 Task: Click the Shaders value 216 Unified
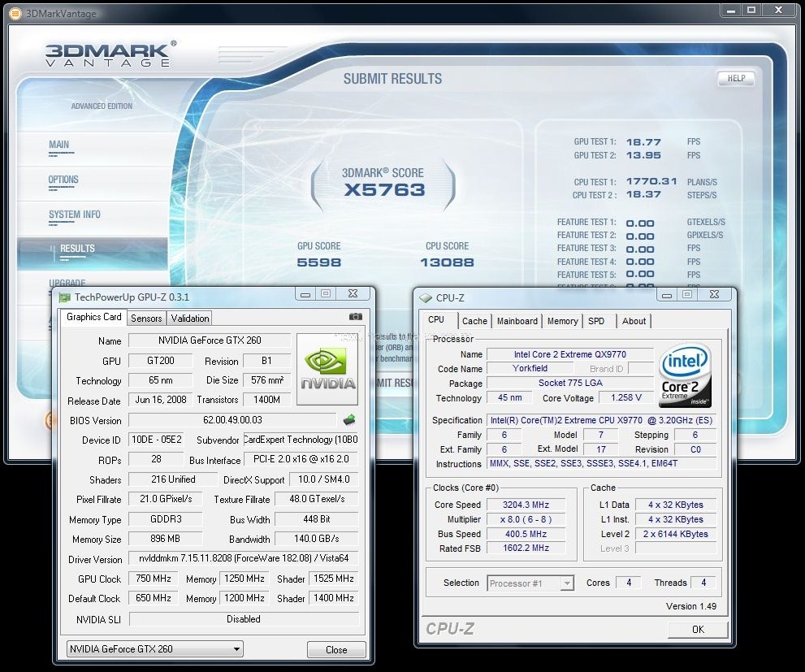(173, 479)
